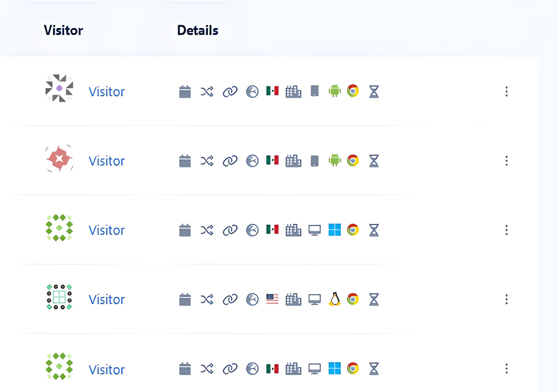This screenshot has height=392, width=558.
Task: Open three-dot menu for gray pinwheel avatar visitor
Action: point(507,92)
